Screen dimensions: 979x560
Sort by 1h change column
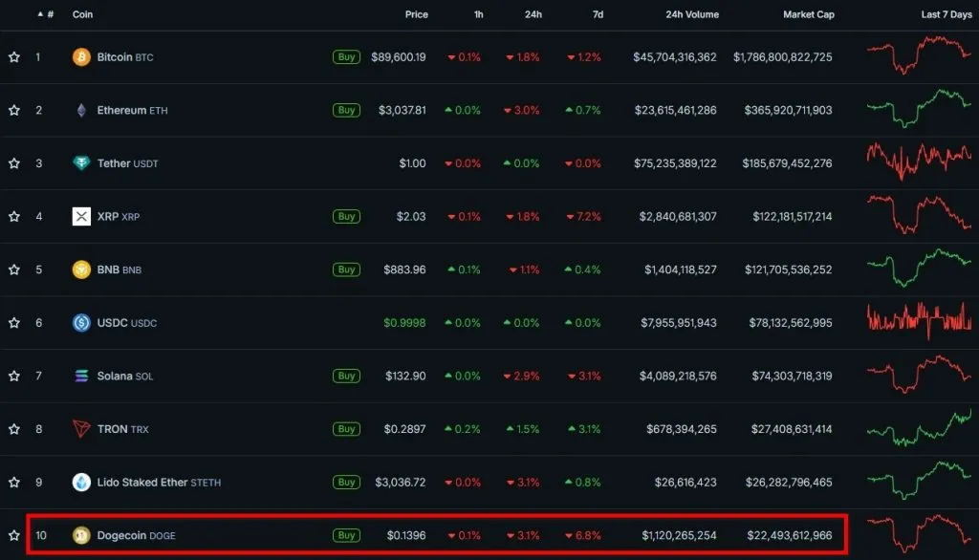[478, 13]
